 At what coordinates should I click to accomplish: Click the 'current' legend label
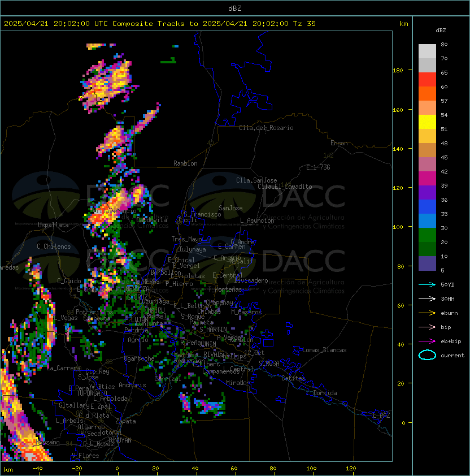coord(452,356)
